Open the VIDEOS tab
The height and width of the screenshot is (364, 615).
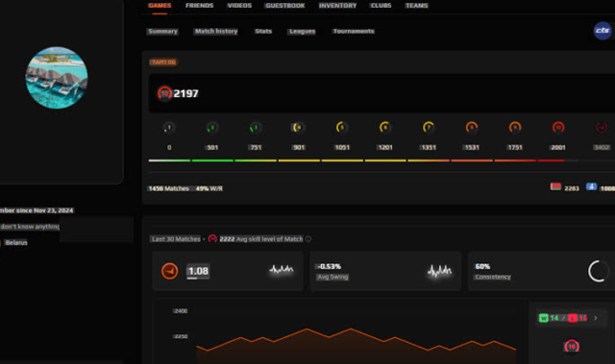[239, 6]
